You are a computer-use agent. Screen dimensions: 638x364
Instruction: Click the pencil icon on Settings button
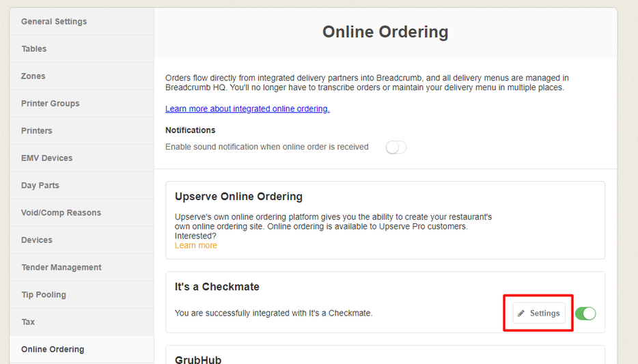coord(522,313)
